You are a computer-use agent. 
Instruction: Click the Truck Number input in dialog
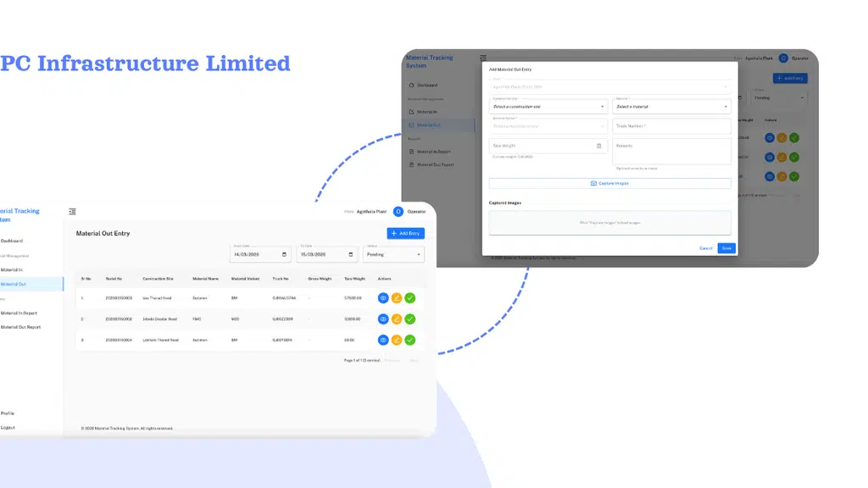coord(671,126)
